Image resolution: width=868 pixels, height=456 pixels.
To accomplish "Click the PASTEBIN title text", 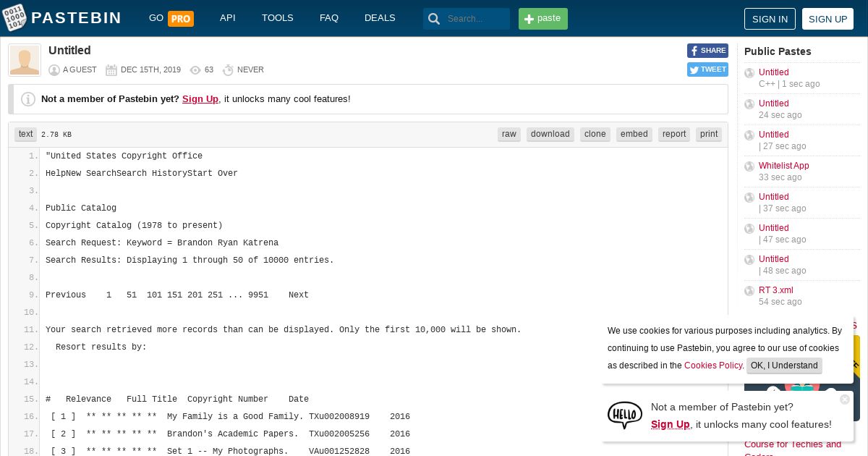I will pyautogui.click(x=77, y=18).
